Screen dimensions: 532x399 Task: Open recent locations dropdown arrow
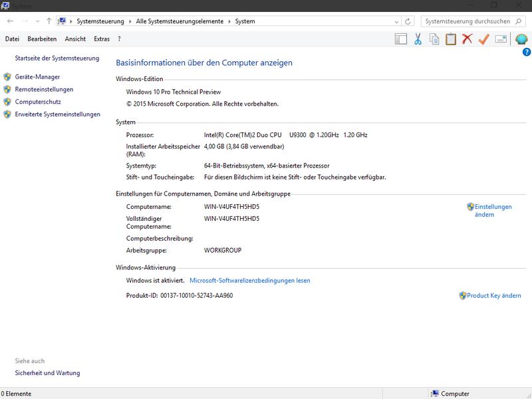click(37, 21)
